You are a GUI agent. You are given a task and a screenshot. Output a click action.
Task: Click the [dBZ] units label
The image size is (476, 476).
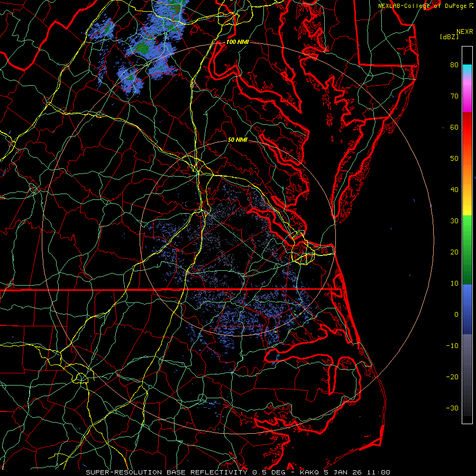pos(449,36)
